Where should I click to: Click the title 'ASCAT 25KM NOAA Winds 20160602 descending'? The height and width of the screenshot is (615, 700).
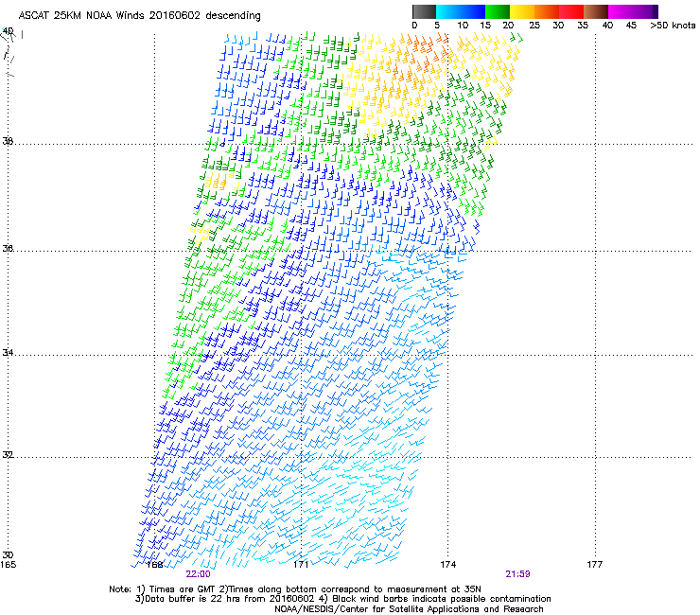coord(139,16)
